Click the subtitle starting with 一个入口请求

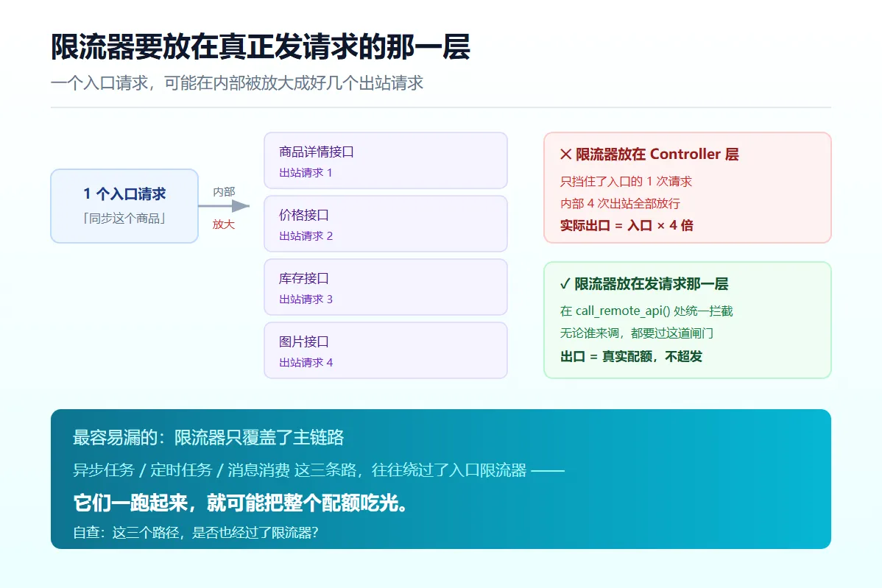point(237,83)
